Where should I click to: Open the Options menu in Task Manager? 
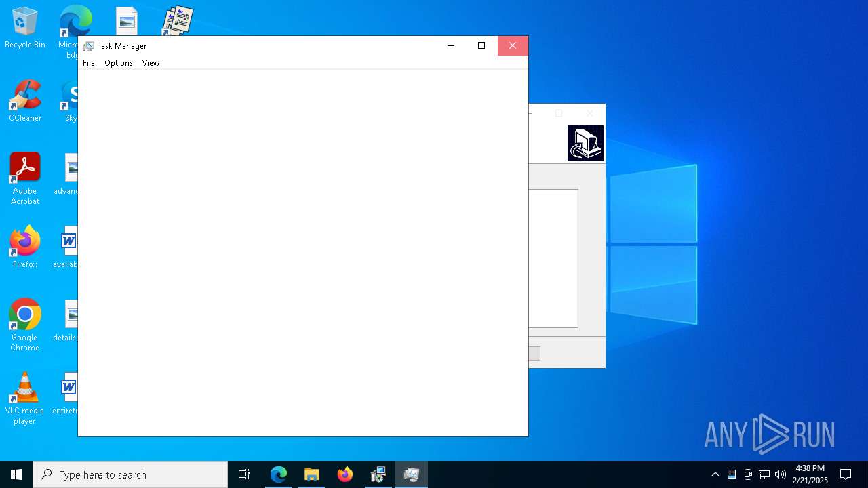pos(119,63)
